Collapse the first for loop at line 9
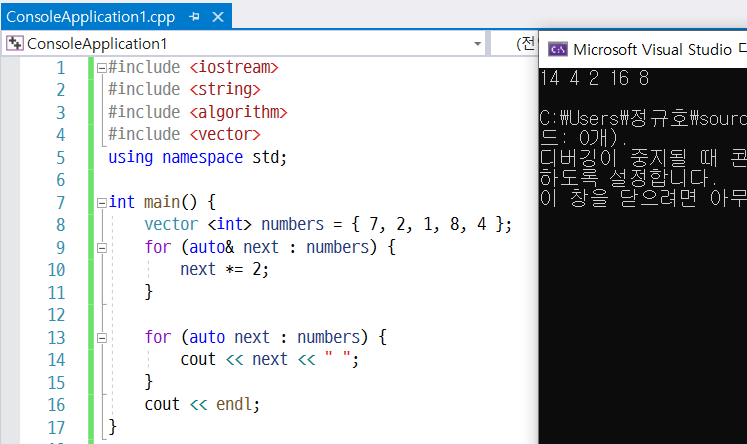 point(101,248)
